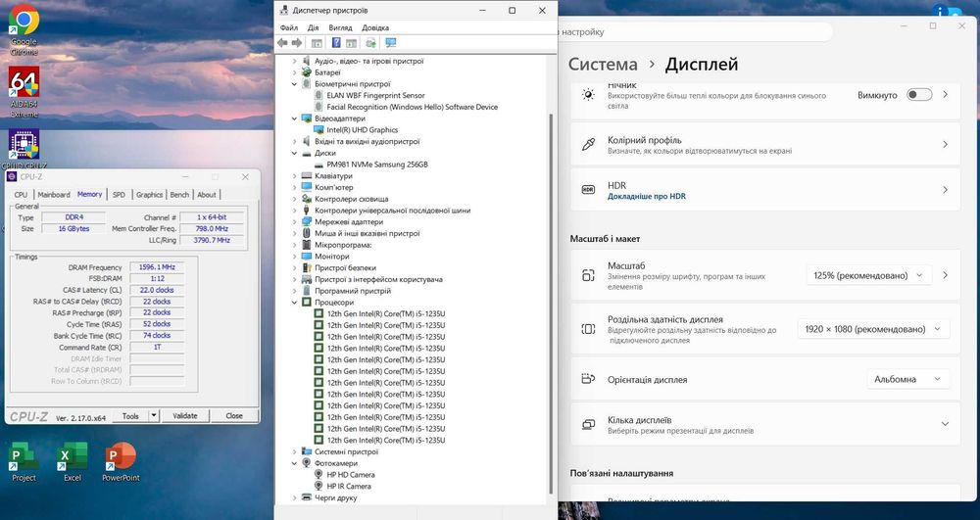Click the DRAM Frequency value 1596.1 MHz
The height and width of the screenshot is (520, 980).
(157, 267)
